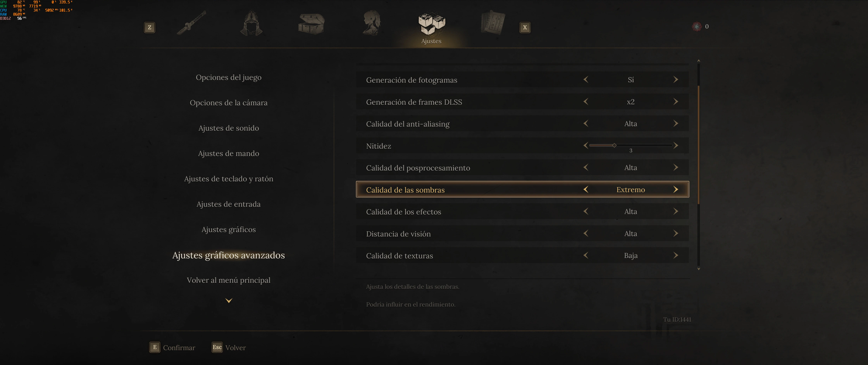Open the sword weapons tab icon
Screen dimensions: 868x365
(x=191, y=23)
